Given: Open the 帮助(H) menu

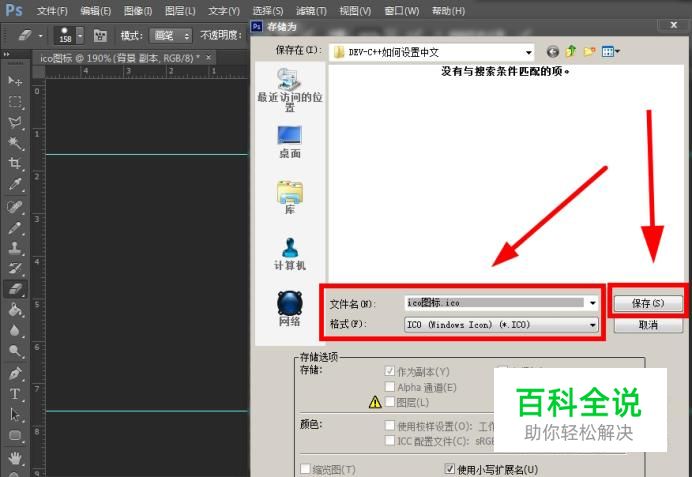Looking at the screenshot, I should tap(448, 11).
